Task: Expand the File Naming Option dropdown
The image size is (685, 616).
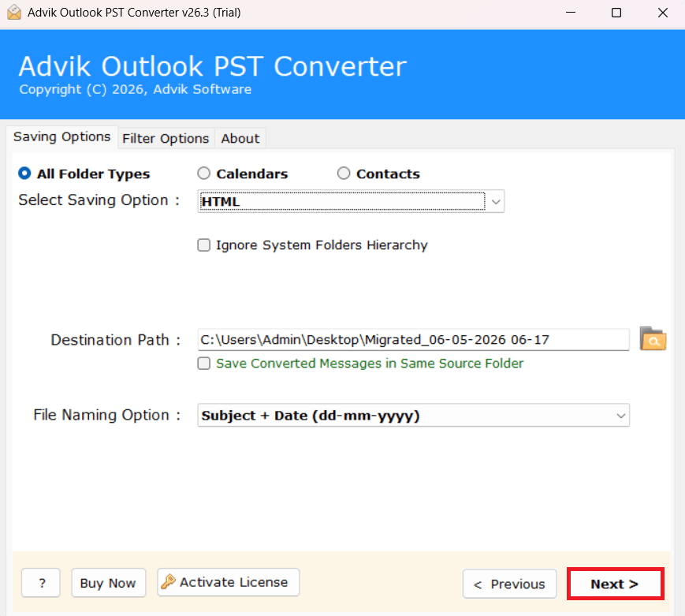Action: tap(413, 416)
